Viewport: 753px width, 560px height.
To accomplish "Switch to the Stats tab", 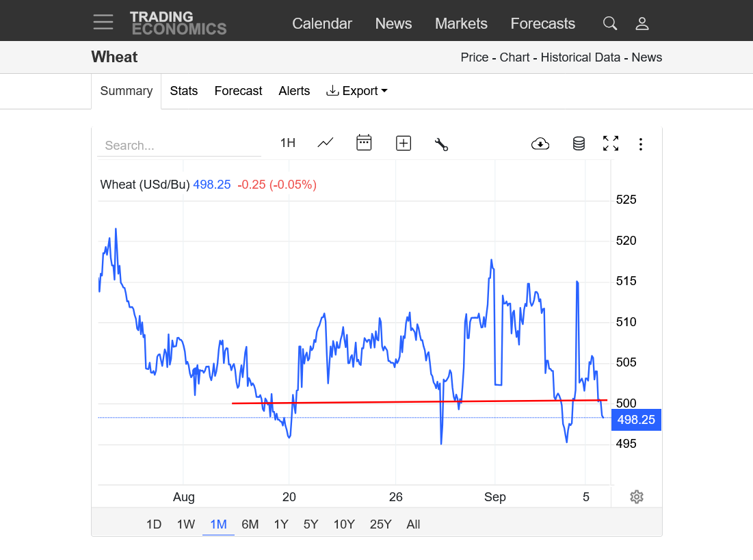I will (x=184, y=91).
